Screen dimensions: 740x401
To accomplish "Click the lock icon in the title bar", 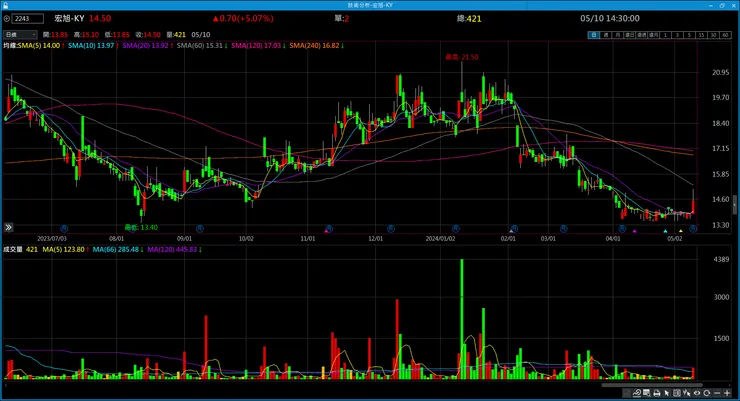I will click(x=5, y=5).
